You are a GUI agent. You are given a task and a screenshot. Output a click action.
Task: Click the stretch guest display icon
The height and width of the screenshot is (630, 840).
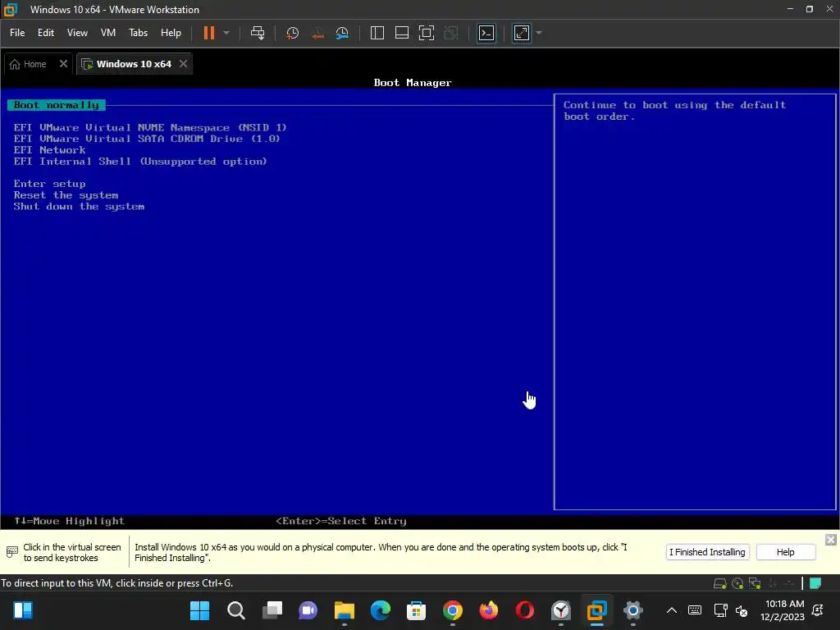point(522,33)
